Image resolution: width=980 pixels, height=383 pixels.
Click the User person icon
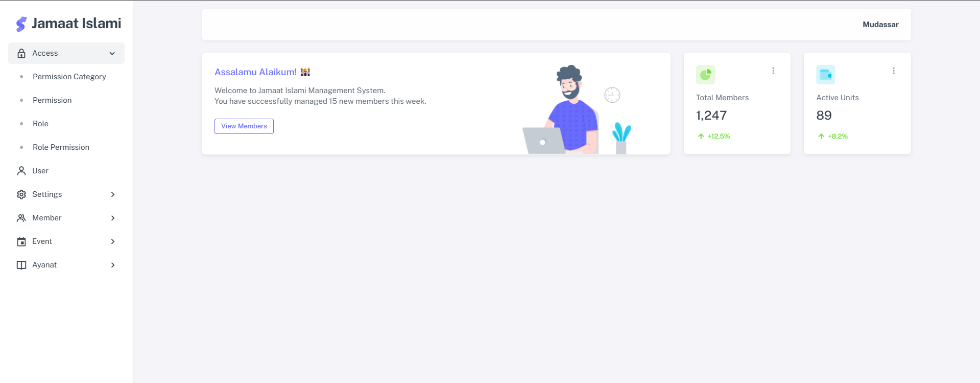21,171
